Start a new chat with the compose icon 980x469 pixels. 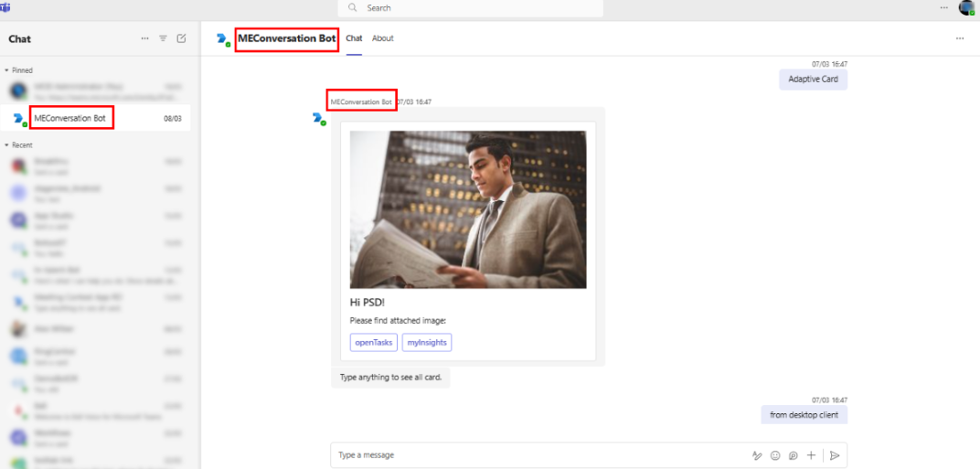point(181,38)
